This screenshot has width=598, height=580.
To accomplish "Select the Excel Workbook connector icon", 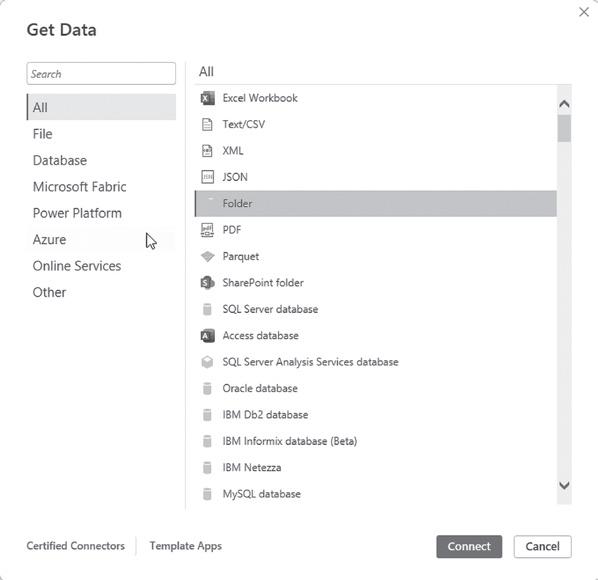I will (x=207, y=98).
